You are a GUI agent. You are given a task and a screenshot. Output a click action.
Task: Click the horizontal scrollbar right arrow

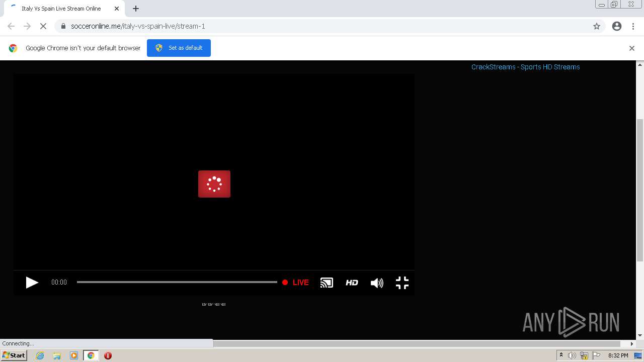click(632, 343)
